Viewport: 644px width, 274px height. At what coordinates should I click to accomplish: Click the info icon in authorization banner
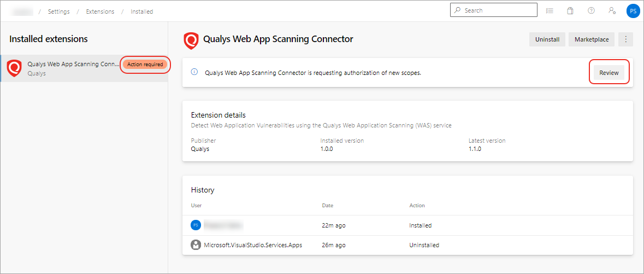tap(194, 72)
